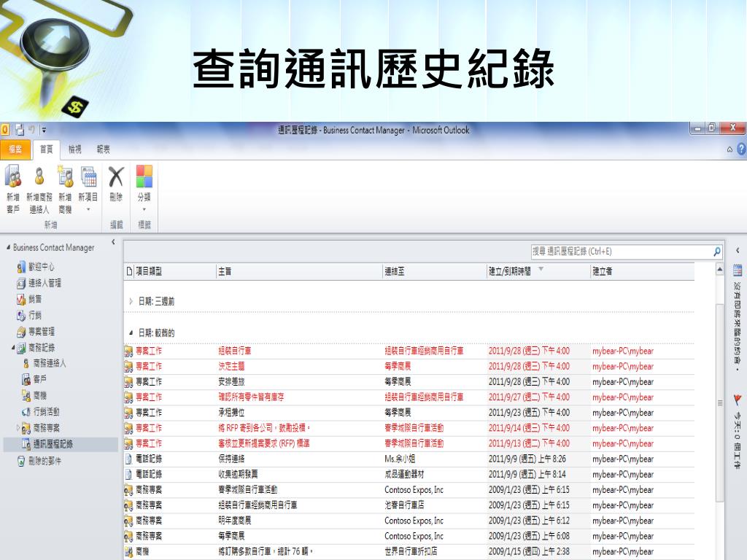This screenshot has width=747, height=560.
Task: Switch to the 首頁 (Home) tab
Action: point(46,149)
